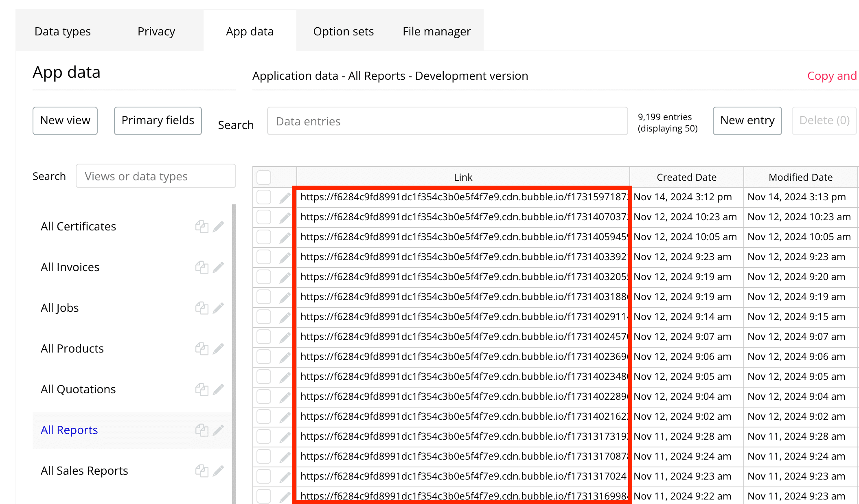Click the New view button
The width and height of the screenshot is (859, 504).
pos(65,121)
